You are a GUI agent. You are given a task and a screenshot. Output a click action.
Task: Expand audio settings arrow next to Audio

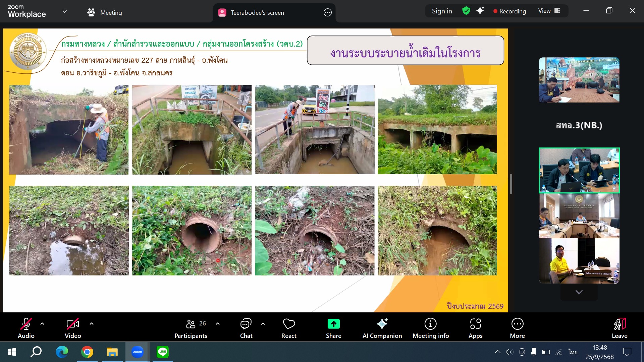click(x=42, y=323)
